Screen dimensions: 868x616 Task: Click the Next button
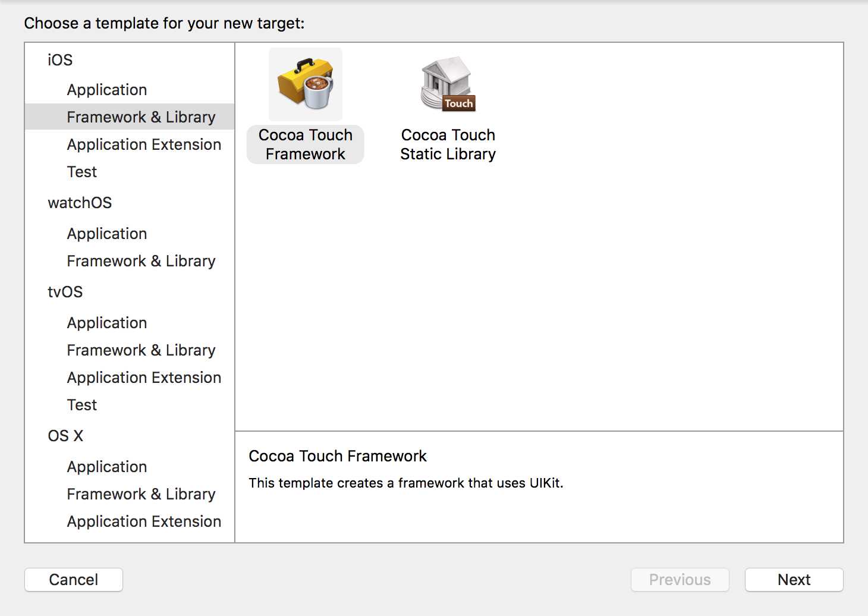coord(794,580)
